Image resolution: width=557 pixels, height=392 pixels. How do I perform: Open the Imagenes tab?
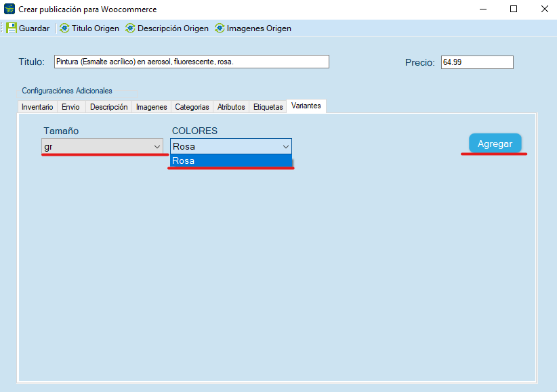(x=151, y=107)
